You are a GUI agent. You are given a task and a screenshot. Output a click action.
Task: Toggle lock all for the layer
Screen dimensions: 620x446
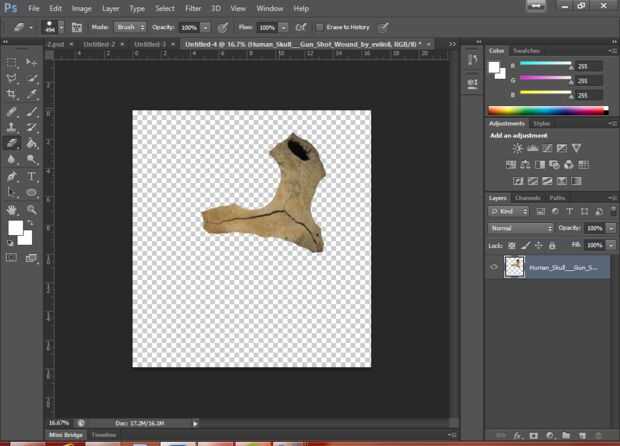pos(552,246)
